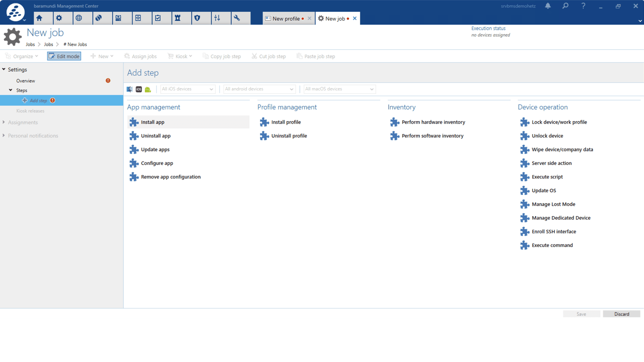
Task: Toggle the Edit mode button
Action: point(64,56)
